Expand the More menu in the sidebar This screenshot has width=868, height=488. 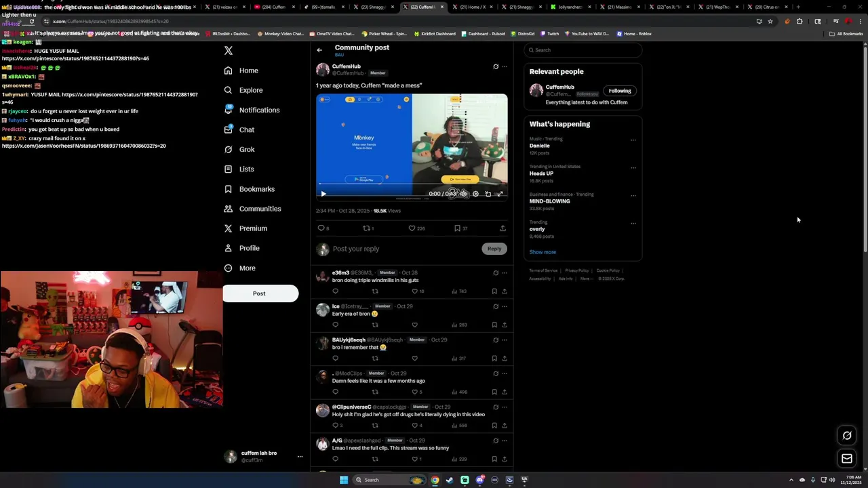[x=240, y=268]
